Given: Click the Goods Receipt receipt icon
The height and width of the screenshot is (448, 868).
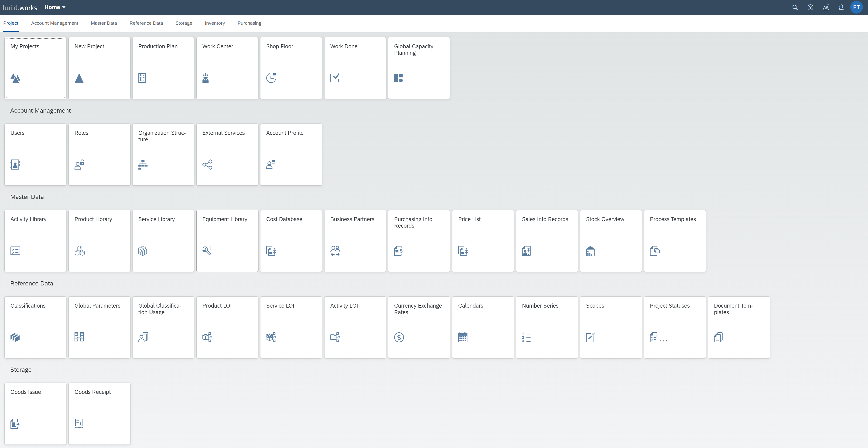Looking at the screenshot, I should (x=79, y=424).
